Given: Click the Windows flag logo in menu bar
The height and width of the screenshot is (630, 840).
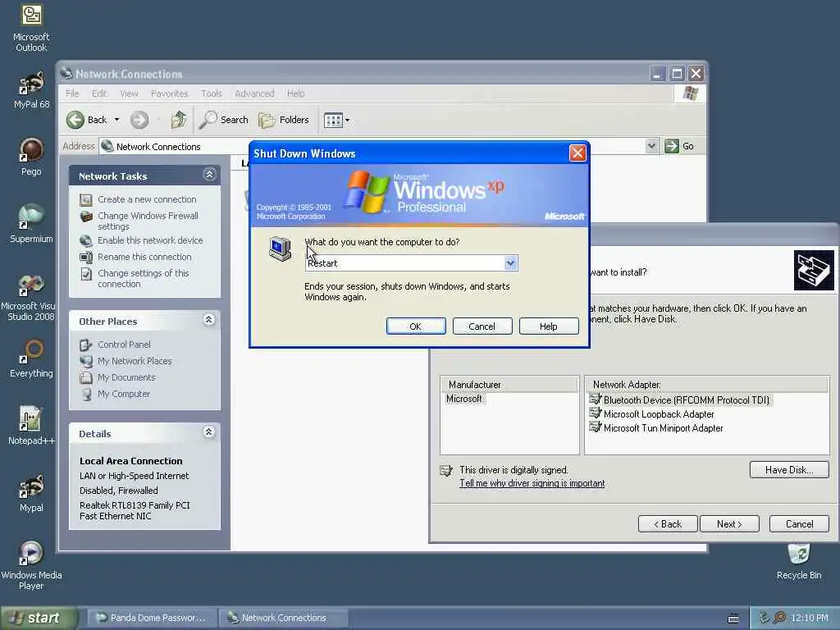Looking at the screenshot, I should tap(690, 94).
